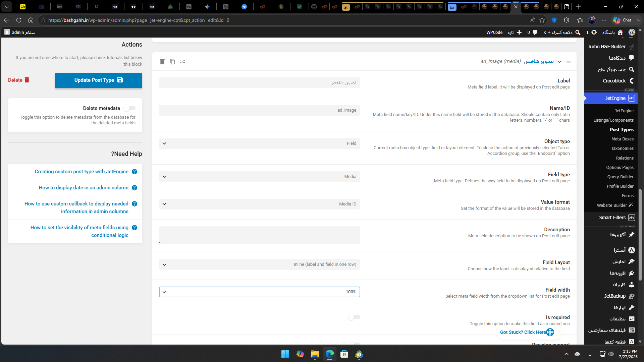The image size is (644, 362).
Task: Open browser extensions puzzle icon
Action: click(567, 20)
